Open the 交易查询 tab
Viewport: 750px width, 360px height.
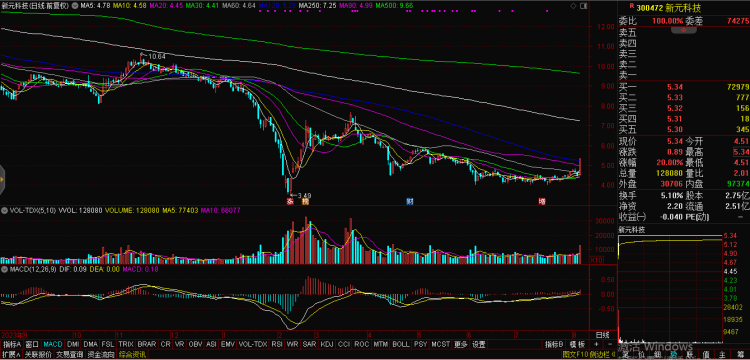point(69,355)
